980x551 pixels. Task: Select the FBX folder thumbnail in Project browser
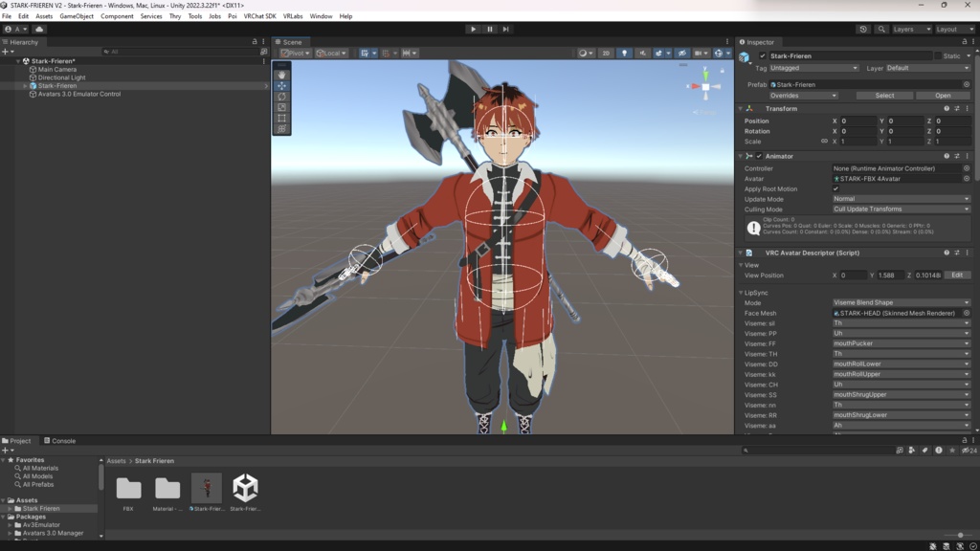point(130,490)
